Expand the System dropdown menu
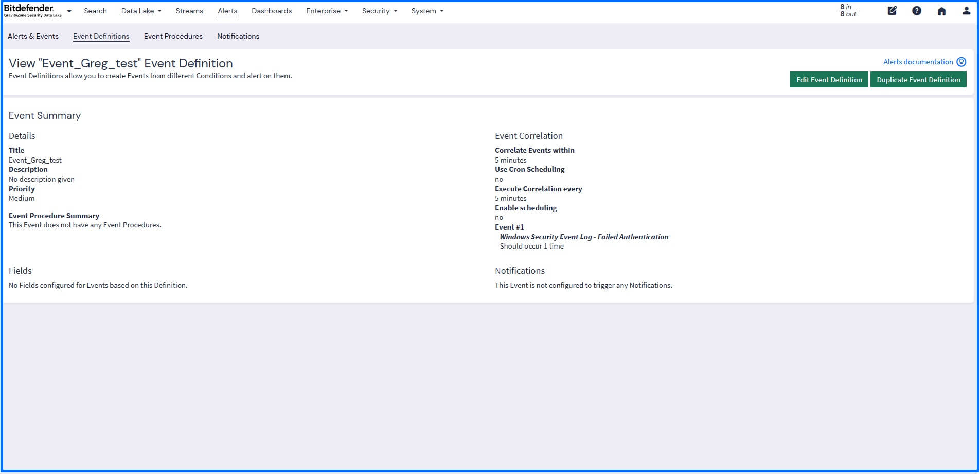 click(427, 11)
